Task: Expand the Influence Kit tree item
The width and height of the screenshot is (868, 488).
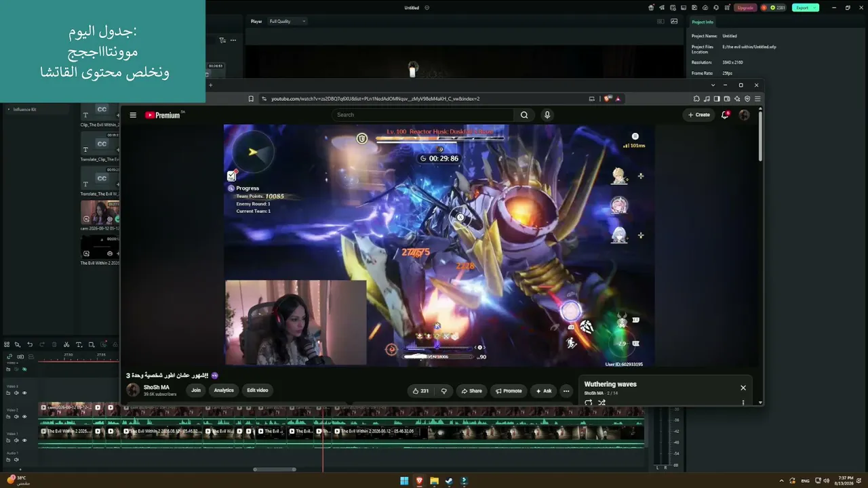Action: click(8, 109)
